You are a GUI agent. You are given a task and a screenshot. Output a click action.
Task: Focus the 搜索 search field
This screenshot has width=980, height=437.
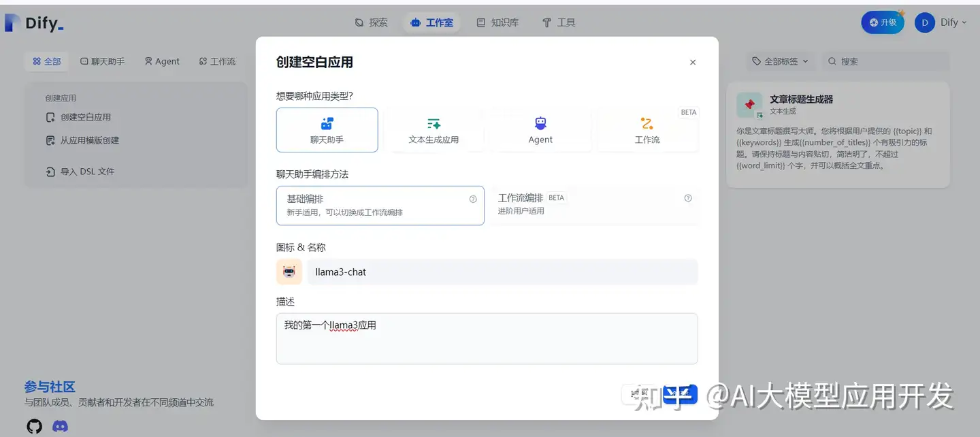[885, 61]
